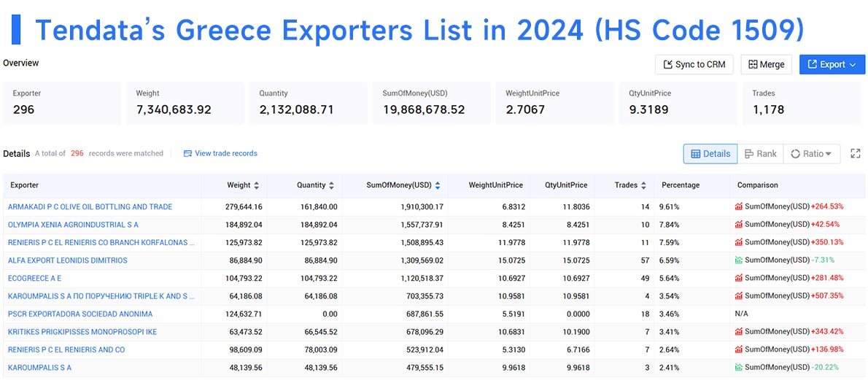This screenshot has height=383, width=868.
Task: Click the WeightUnitPrice overview card 2.7067
Action: pos(554,103)
